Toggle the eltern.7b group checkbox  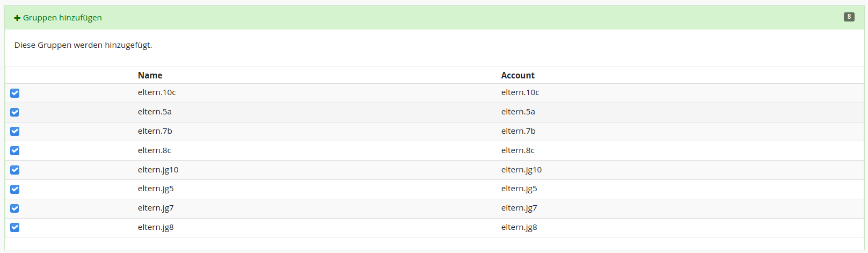(x=15, y=132)
